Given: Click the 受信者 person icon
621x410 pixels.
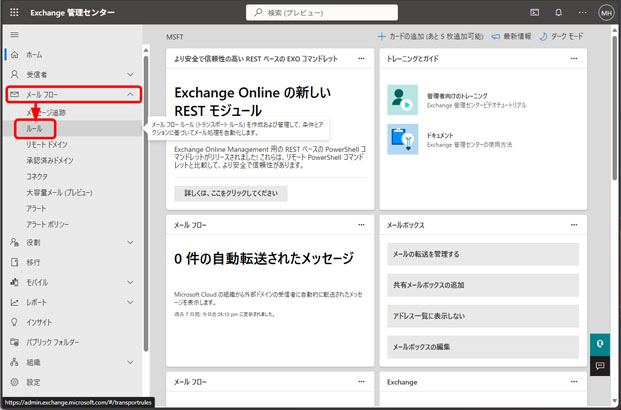Looking at the screenshot, I should coord(15,74).
